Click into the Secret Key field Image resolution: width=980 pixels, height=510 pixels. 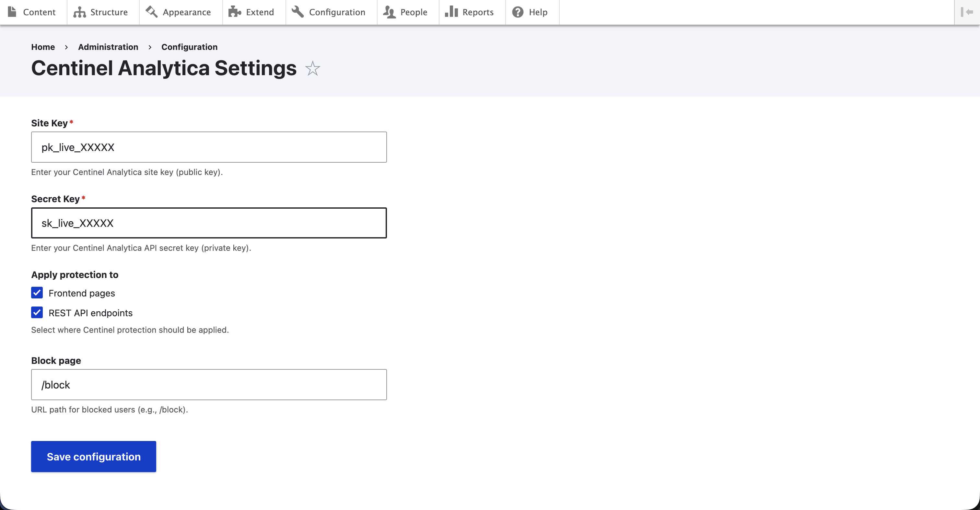coord(209,223)
